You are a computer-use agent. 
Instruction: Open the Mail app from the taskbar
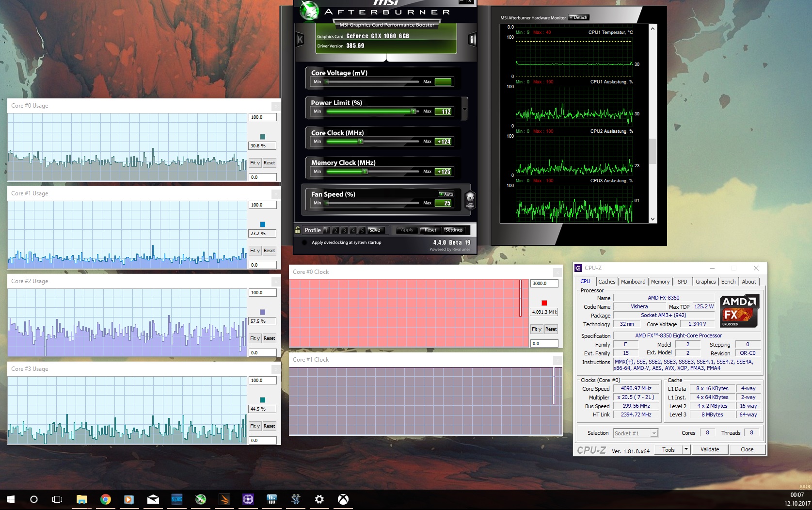tap(153, 499)
